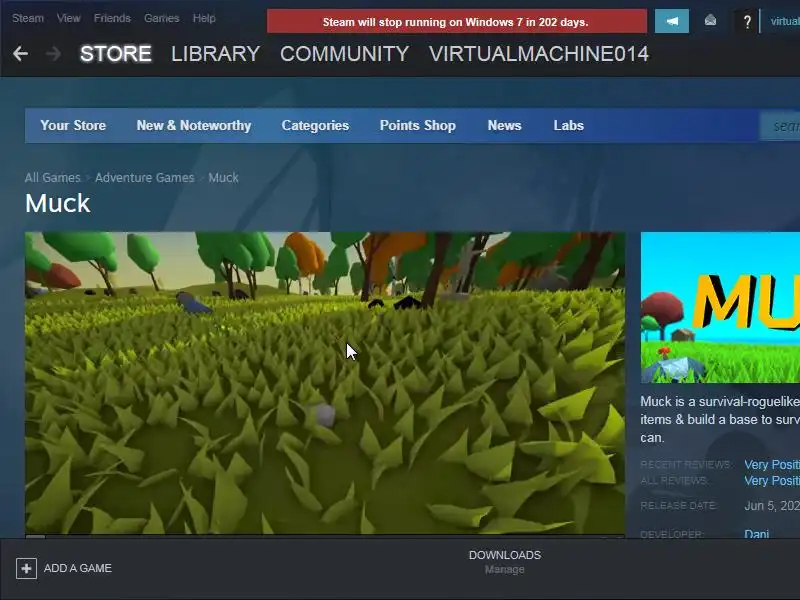800x600 pixels.
Task: Click the Windows 7 warning banner
Action: click(x=457, y=21)
